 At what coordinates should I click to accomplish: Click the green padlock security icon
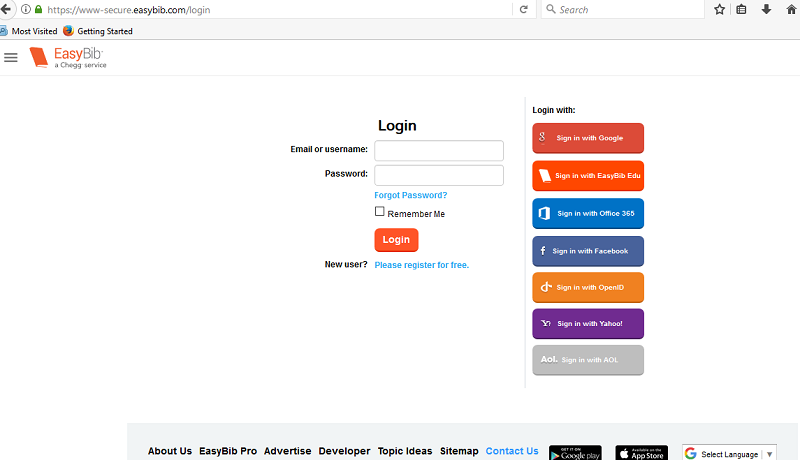coord(38,9)
